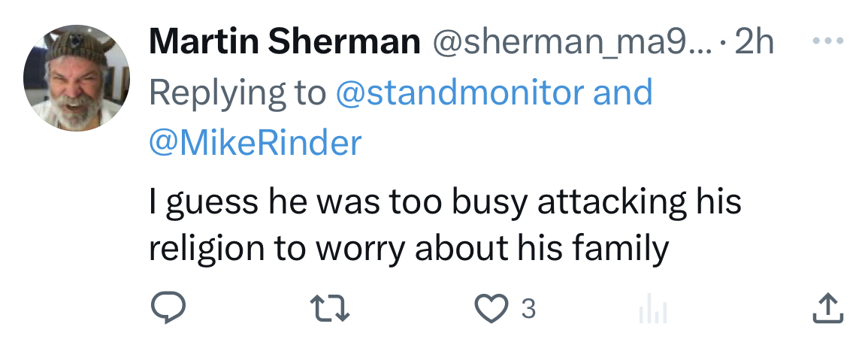Open Martin Sherman's profile picture
This screenshot has width=868, height=348.
(x=77, y=78)
